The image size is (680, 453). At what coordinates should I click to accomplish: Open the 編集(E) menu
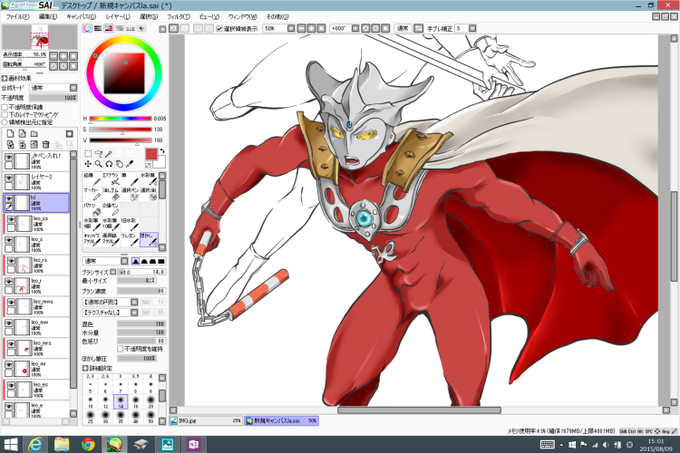click(48, 16)
